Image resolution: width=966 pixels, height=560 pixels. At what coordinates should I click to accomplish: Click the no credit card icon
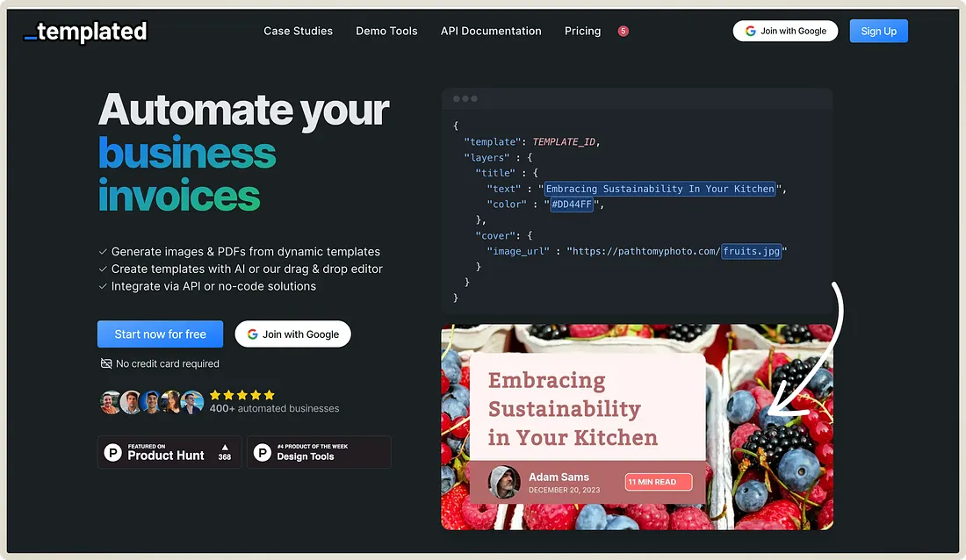click(106, 363)
